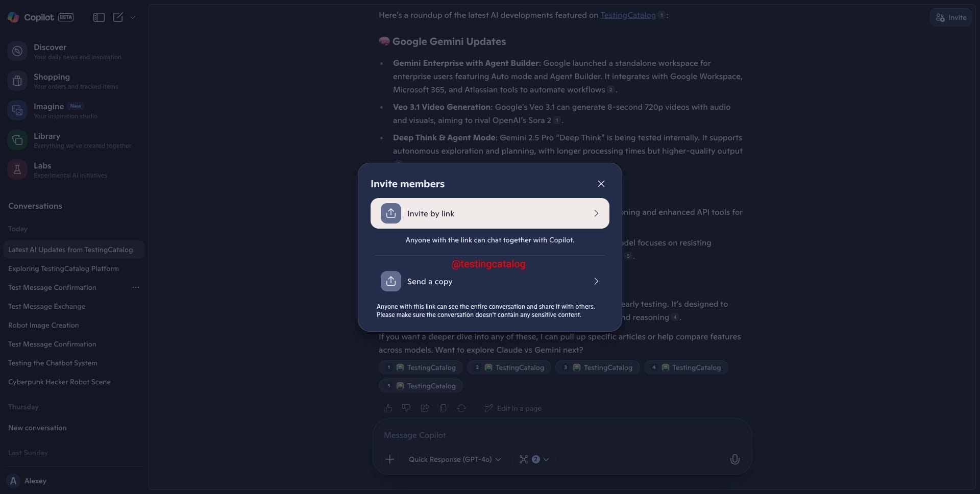Open 'Latest AI Updates from TestingCatalog' conversation
The image size is (980, 494).
(x=73, y=250)
